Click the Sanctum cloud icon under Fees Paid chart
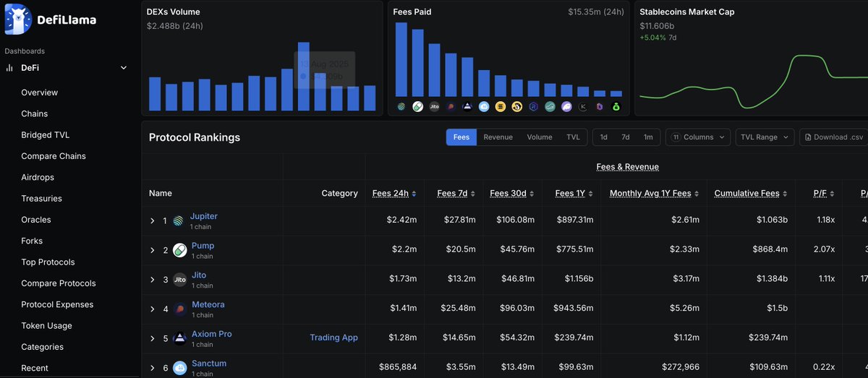The height and width of the screenshot is (378, 868). pyautogui.click(x=484, y=106)
